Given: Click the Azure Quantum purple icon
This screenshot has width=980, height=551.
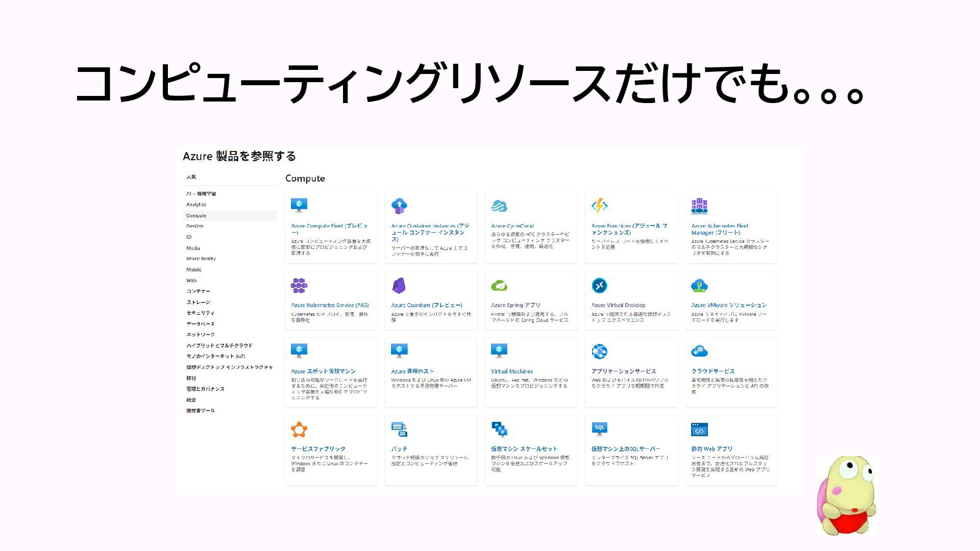Looking at the screenshot, I should coord(399,285).
